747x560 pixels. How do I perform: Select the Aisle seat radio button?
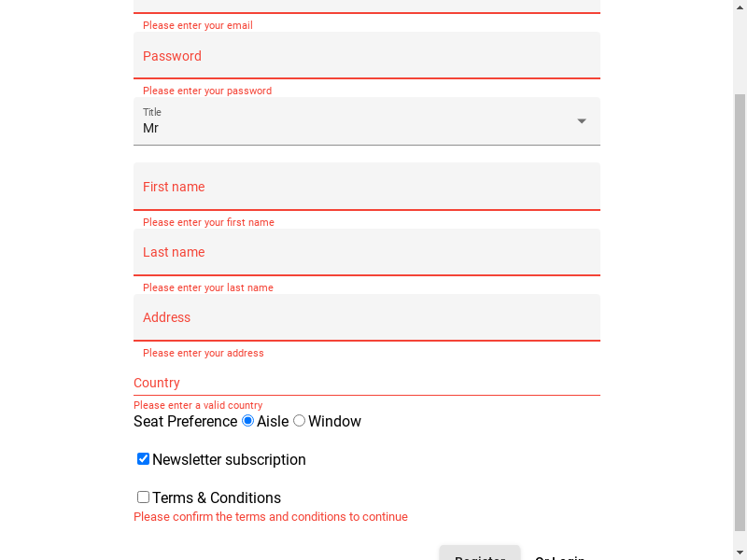[x=248, y=421]
